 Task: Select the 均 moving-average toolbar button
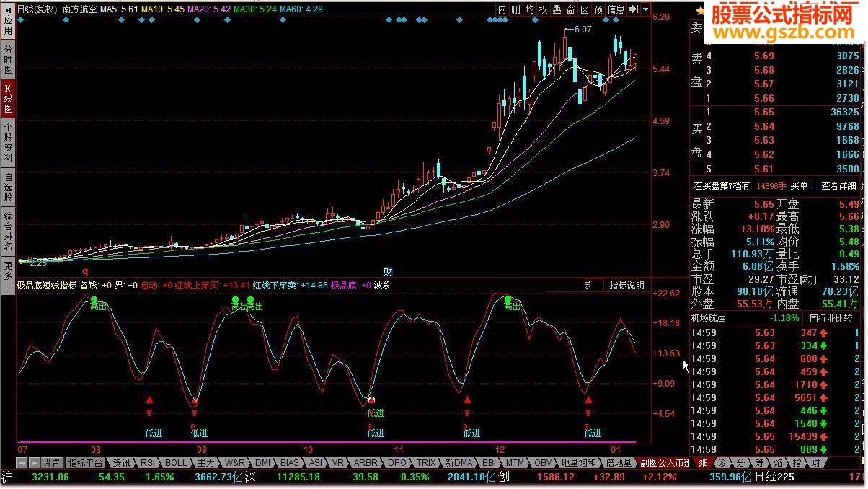[x=530, y=9]
